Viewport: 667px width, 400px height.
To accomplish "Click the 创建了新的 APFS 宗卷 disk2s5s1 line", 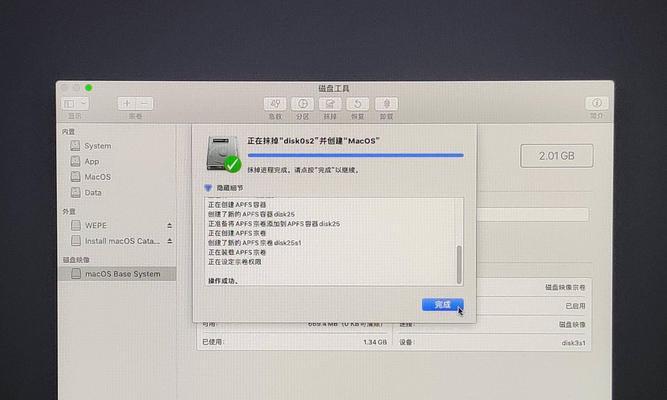I will click(255, 243).
